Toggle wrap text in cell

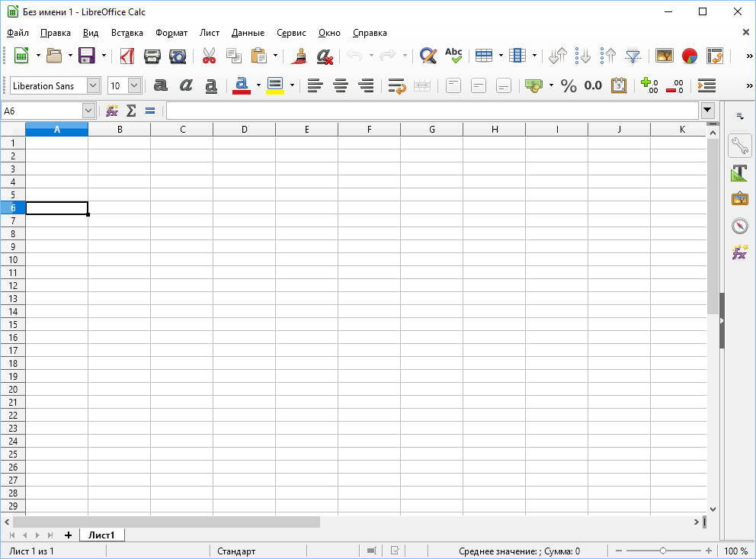click(397, 86)
